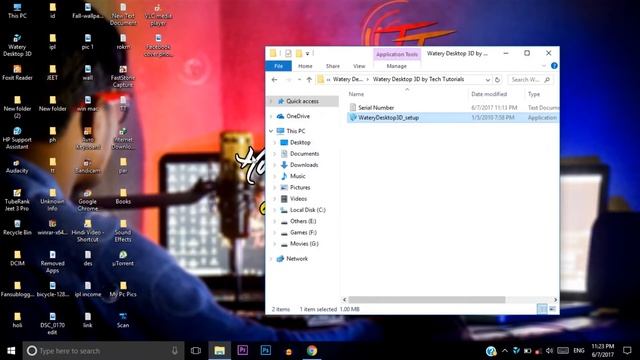Select Downloads in the navigation pane

[x=304, y=165]
